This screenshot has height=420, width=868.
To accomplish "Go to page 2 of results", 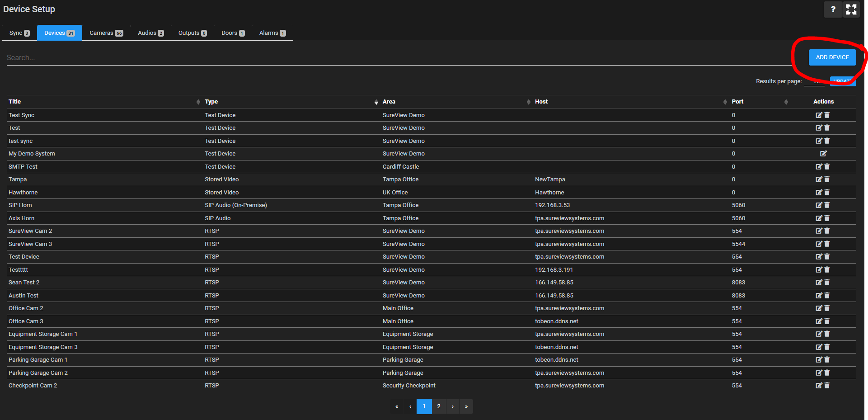I will [x=438, y=406].
